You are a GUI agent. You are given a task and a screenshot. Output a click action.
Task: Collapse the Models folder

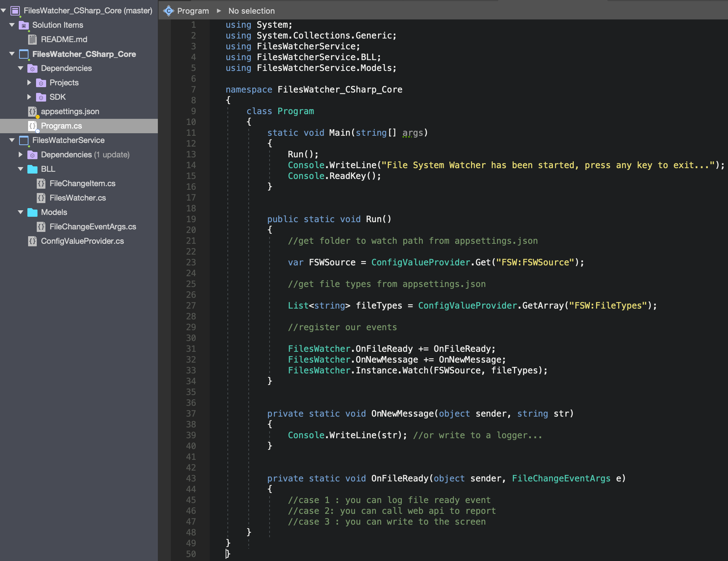(x=21, y=212)
